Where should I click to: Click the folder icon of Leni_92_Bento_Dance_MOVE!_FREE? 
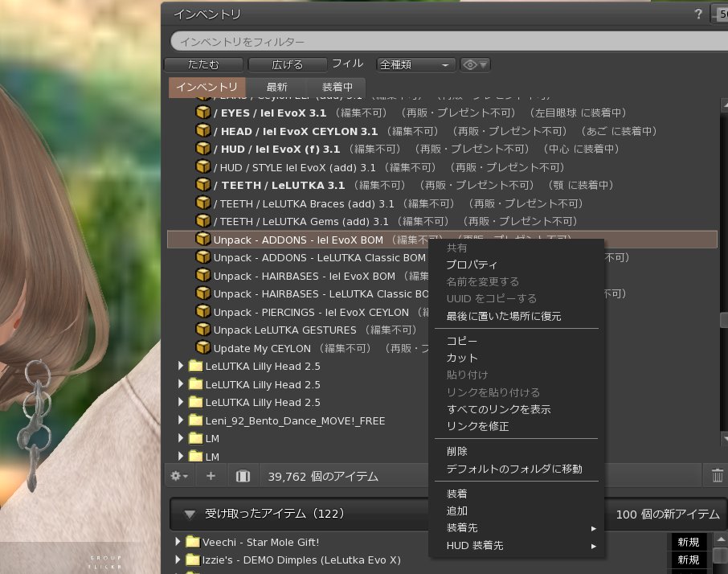tap(196, 420)
